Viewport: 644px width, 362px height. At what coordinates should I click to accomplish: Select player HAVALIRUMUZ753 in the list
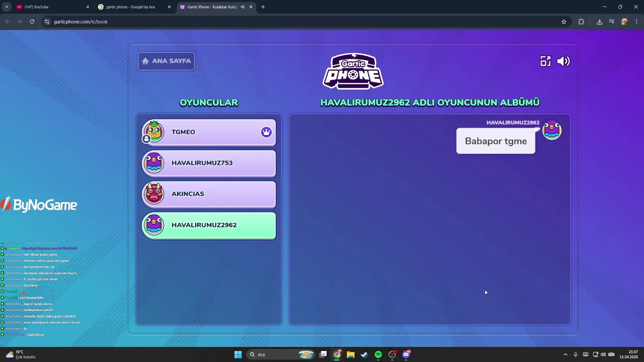(209, 163)
